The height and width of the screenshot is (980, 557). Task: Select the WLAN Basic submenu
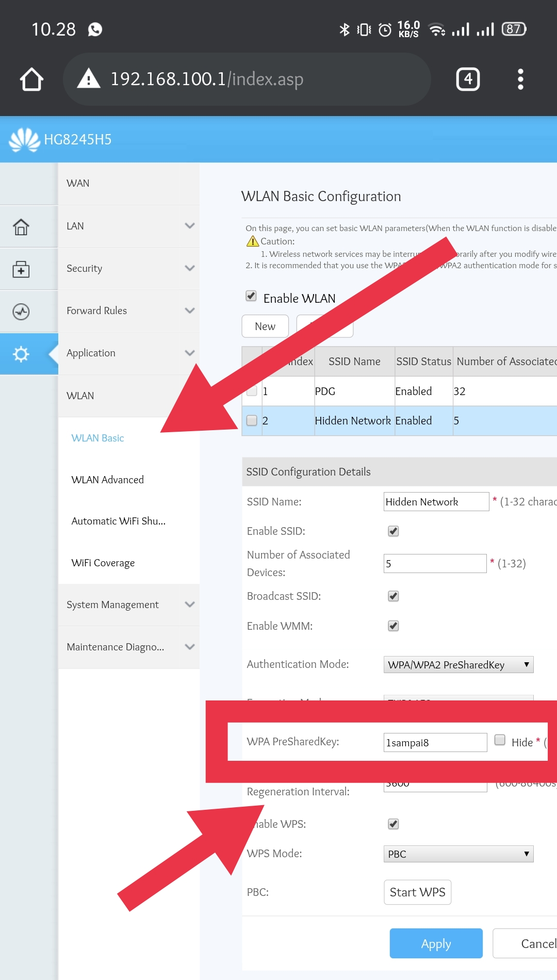click(x=97, y=438)
